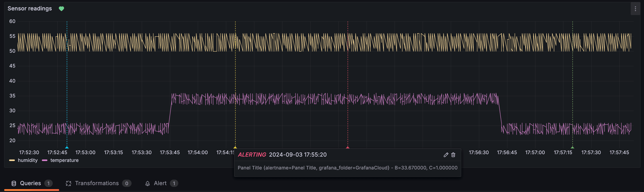Click the Transformations tab icon
This screenshot has width=644, height=192.
tap(68, 183)
